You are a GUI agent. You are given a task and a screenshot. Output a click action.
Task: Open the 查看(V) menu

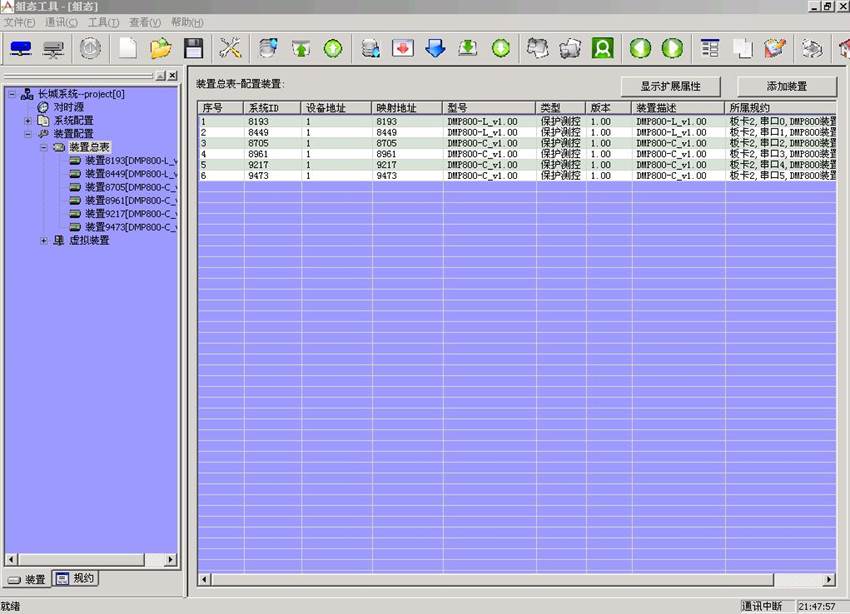(145, 22)
